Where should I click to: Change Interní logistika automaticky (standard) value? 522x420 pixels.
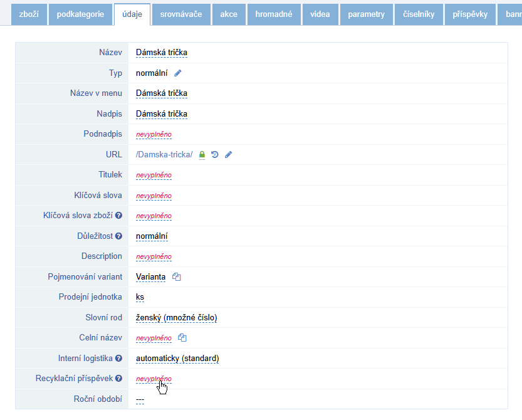coord(177,359)
